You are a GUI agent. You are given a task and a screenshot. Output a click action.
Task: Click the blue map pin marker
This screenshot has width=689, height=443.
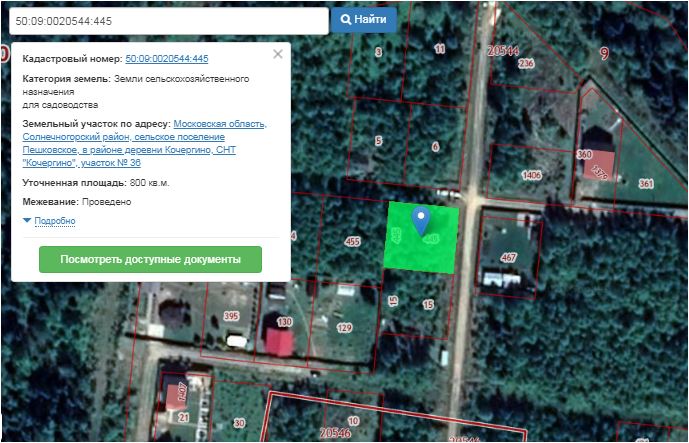[422, 219]
